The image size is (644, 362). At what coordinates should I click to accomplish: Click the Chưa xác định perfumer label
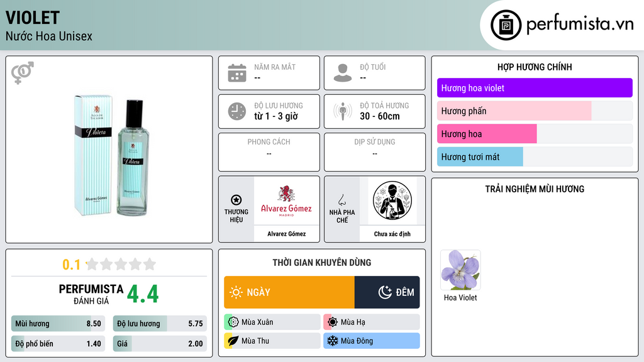pyautogui.click(x=392, y=234)
